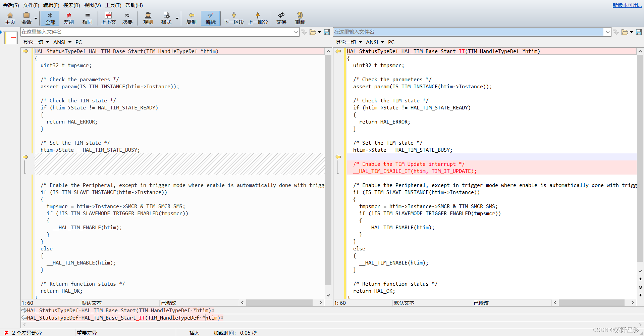
Task: Toggle 次要 minor differences
Action: pyautogui.click(x=127, y=18)
